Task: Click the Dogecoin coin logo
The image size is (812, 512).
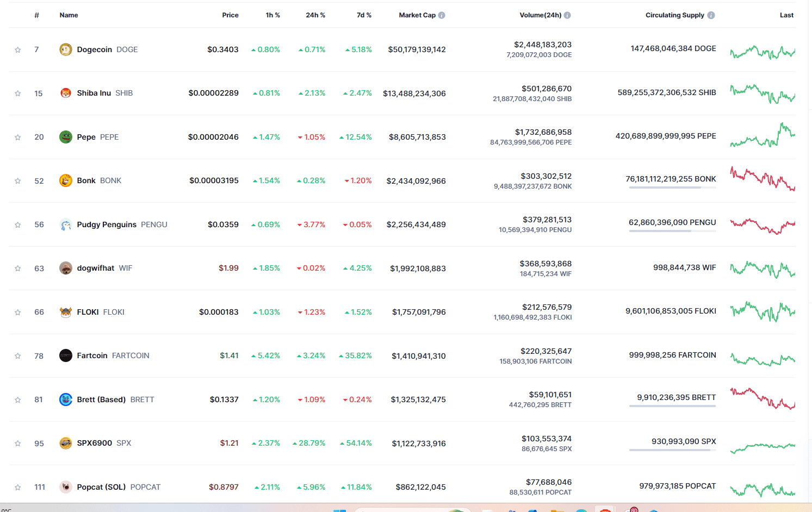Action: coord(65,49)
